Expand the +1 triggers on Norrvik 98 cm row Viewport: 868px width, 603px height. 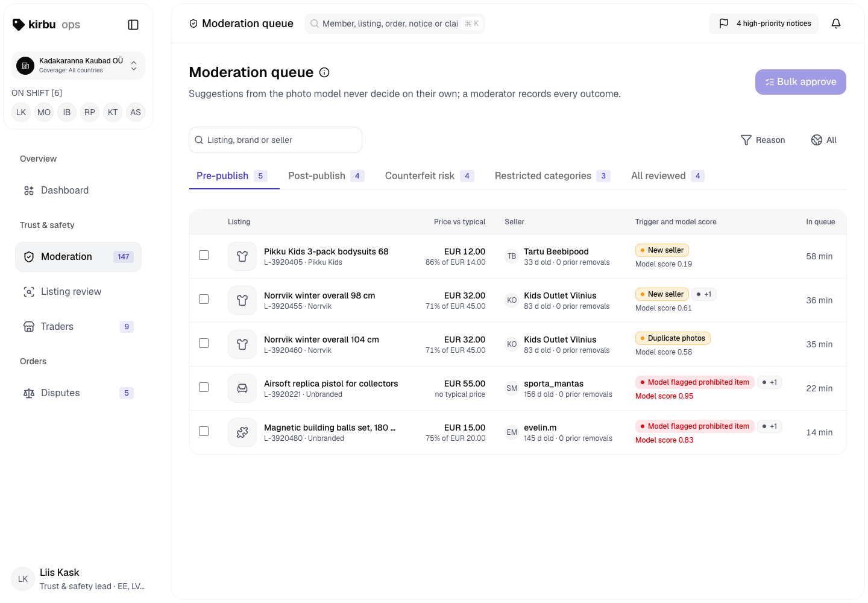coord(704,294)
